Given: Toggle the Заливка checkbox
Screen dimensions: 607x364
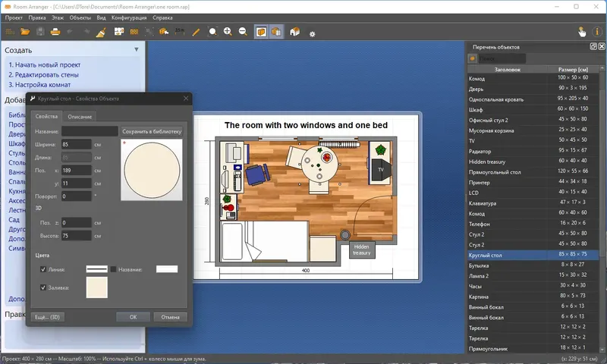Looking at the screenshot, I should point(43,287).
